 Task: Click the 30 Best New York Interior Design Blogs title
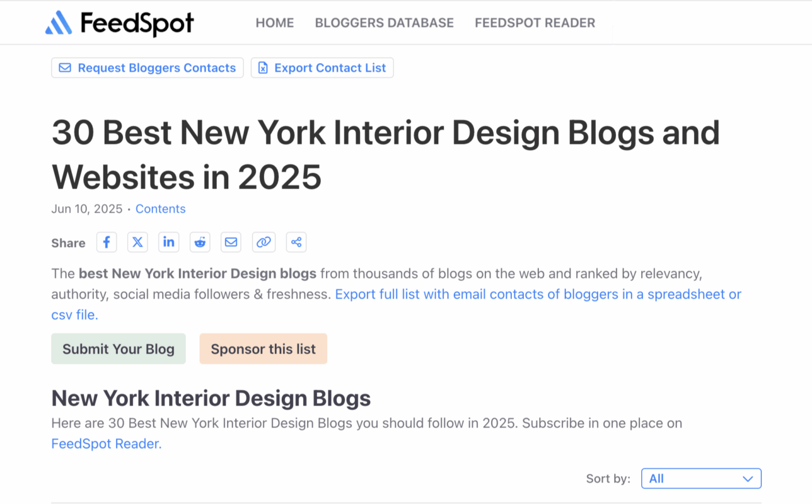pyautogui.click(x=386, y=155)
